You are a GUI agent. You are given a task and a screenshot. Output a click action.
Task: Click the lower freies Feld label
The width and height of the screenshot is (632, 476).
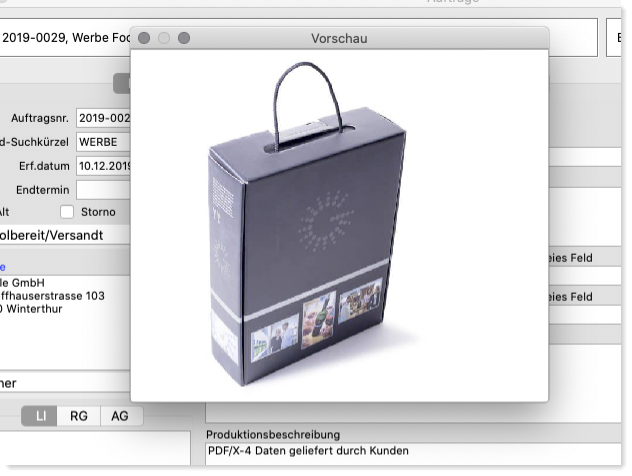click(x=572, y=297)
